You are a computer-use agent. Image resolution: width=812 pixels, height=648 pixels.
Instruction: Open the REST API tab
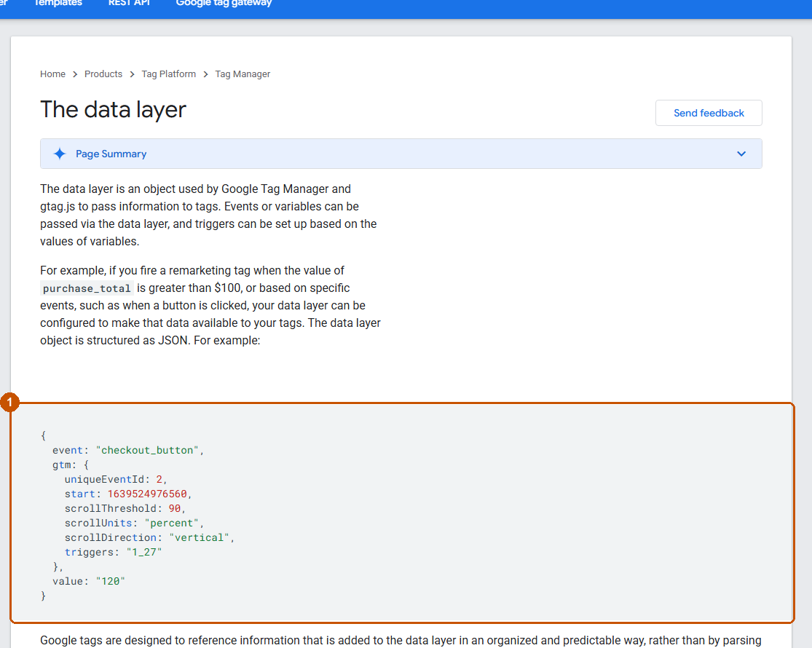(129, 3)
